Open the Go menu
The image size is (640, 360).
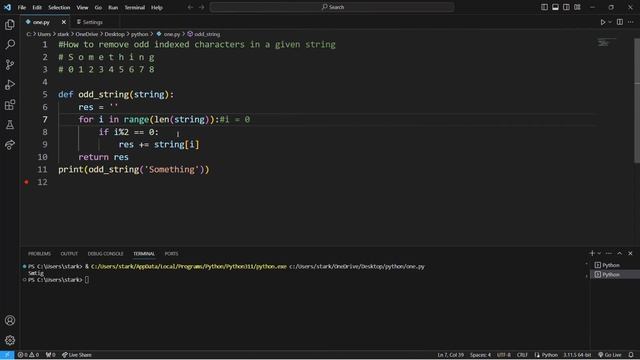point(98,7)
